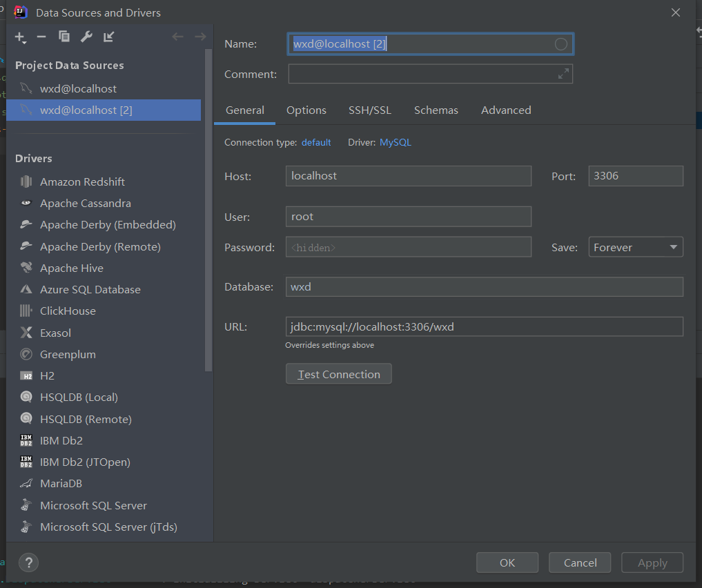Click the User field containing root
Viewport: 702px width, 588px height.
coord(409,217)
